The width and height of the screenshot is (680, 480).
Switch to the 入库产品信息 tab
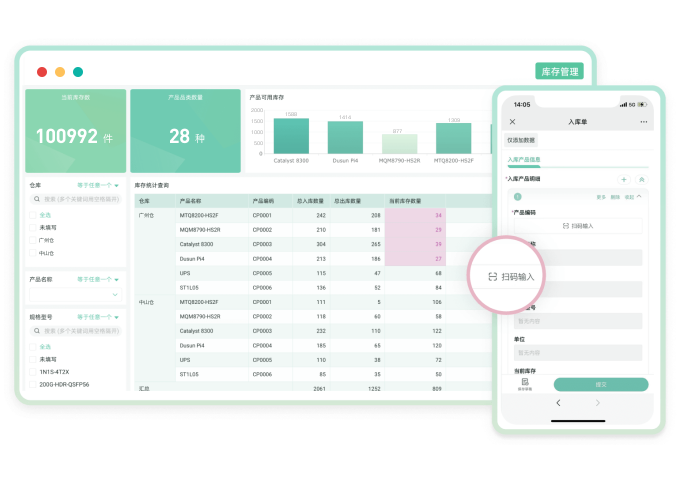click(x=524, y=160)
